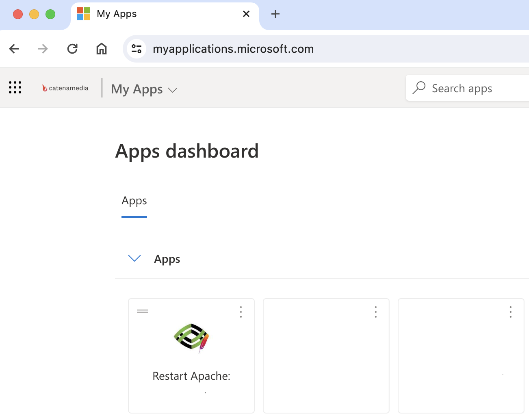The height and width of the screenshot is (420, 529).
Task: Open more options for Restart Apache tile
Action: (241, 312)
